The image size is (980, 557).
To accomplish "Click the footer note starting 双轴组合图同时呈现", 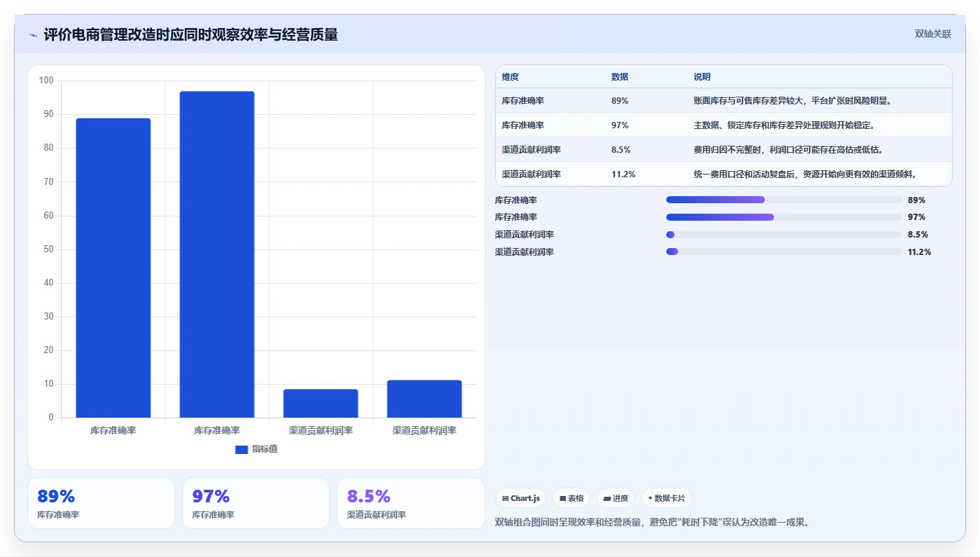I will click(x=652, y=522).
